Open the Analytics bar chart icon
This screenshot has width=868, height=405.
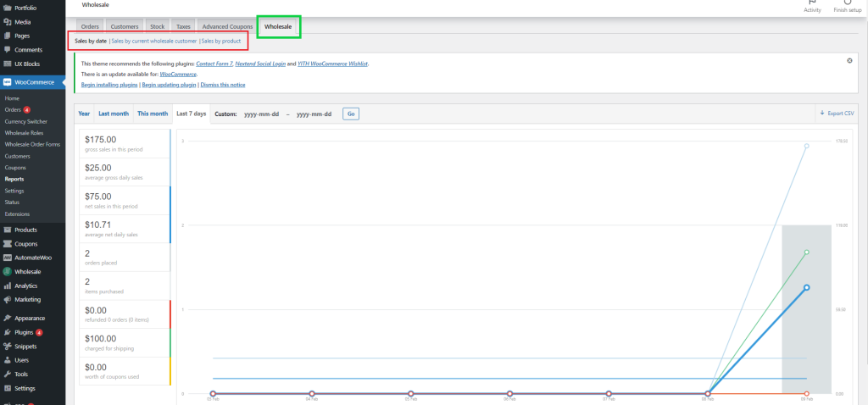click(x=8, y=286)
